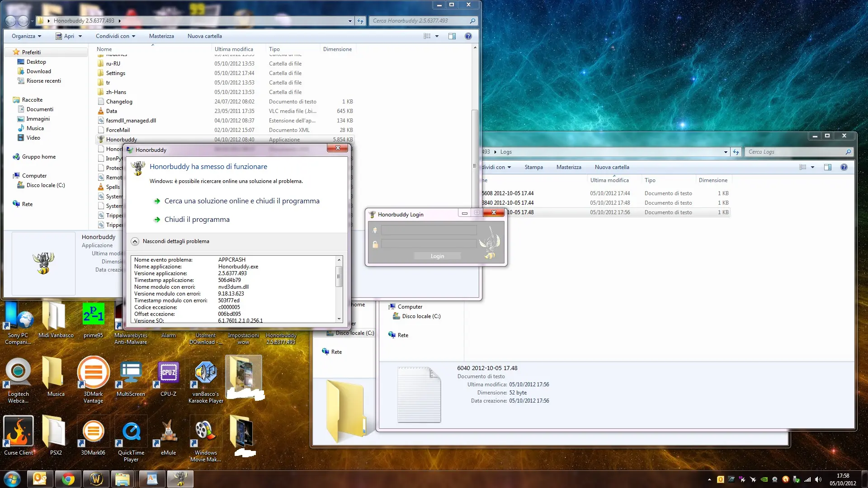
Task: Open prime95 desktop shortcut
Action: pos(93,320)
